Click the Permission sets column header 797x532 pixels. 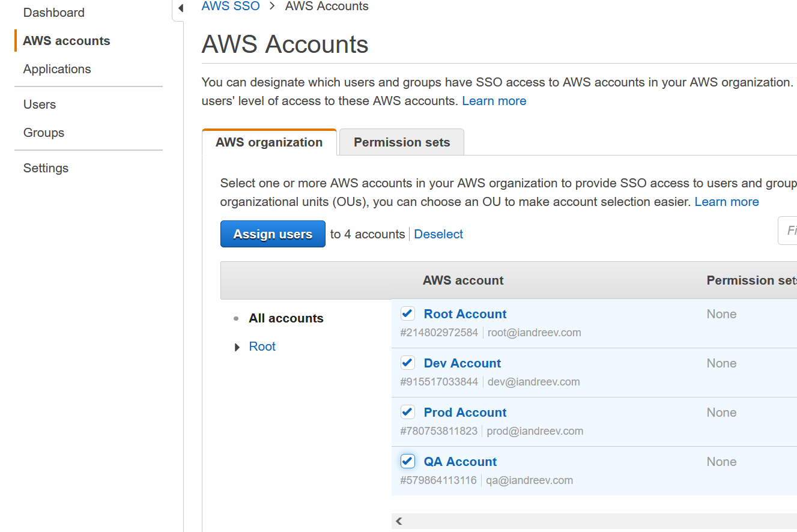click(x=751, y=280)
